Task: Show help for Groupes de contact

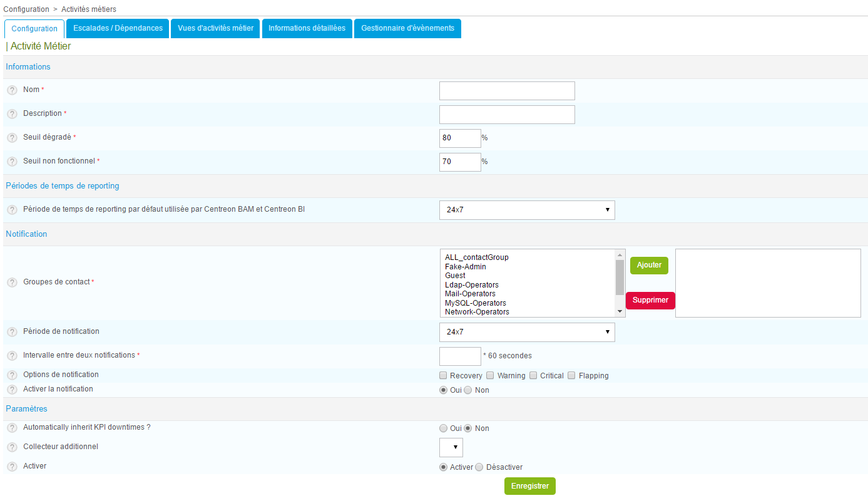Action: point(12,283)
